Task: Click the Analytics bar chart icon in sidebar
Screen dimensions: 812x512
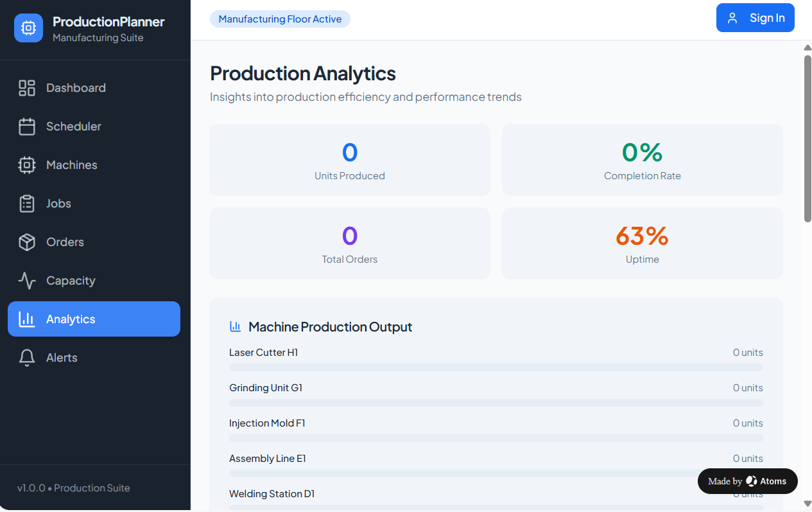Action: click(27, 319)
